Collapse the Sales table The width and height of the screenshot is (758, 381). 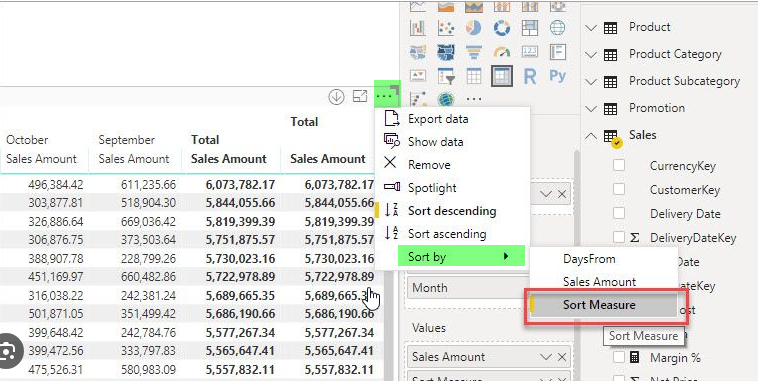(591, 136)
